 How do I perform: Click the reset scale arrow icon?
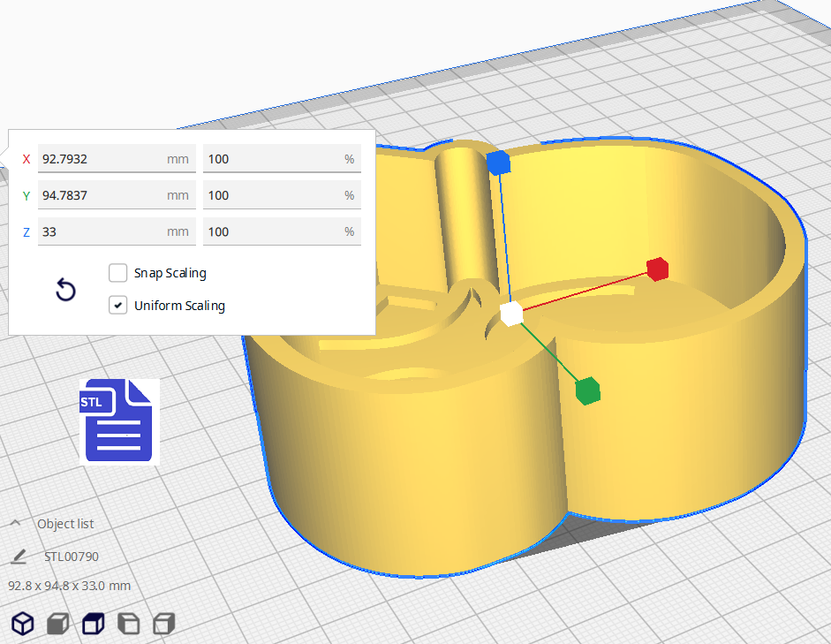65,290
